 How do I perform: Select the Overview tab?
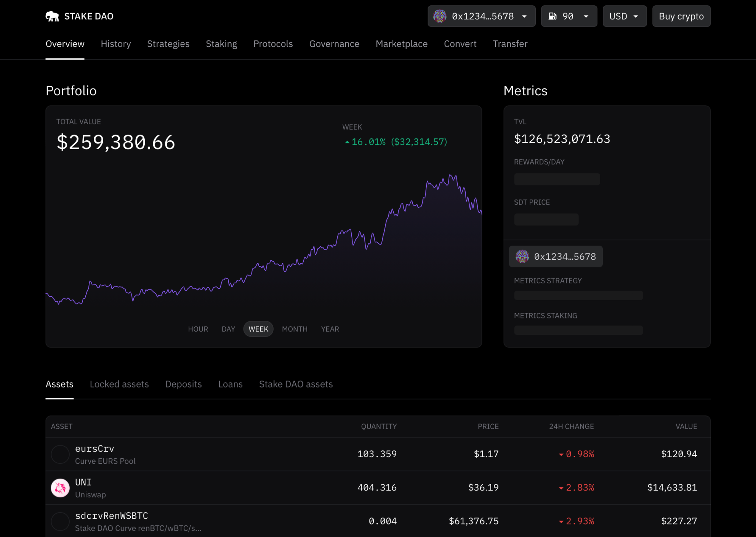(65, 44)
